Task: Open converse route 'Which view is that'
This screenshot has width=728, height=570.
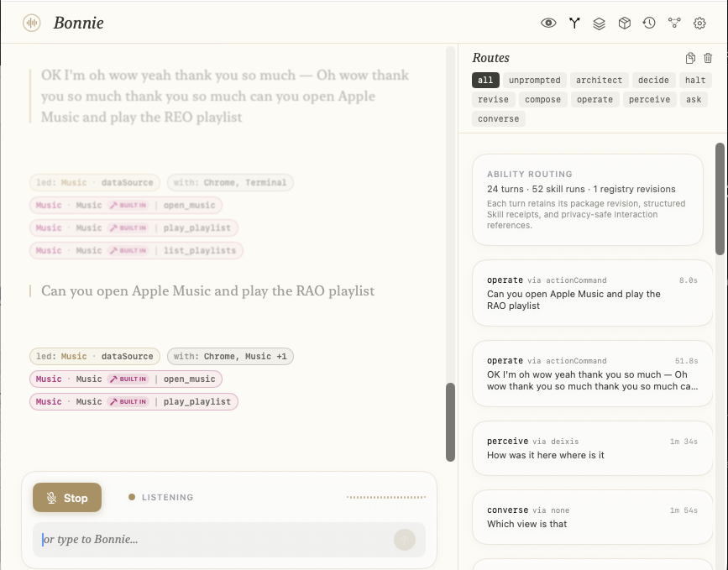Action: pos(592,517)
